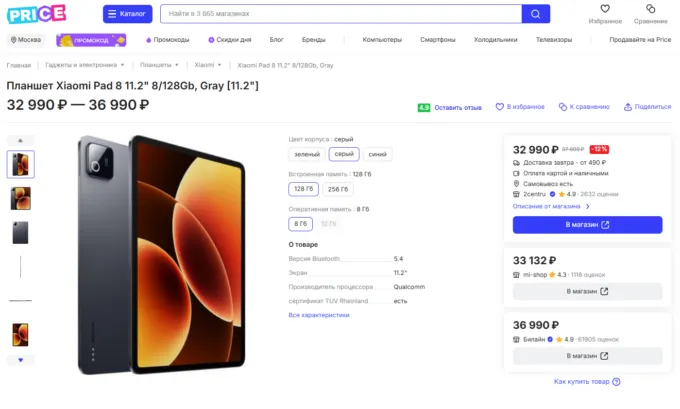Click main tablet product image
This screenshot has height=409, width=680.
point(161,255)
